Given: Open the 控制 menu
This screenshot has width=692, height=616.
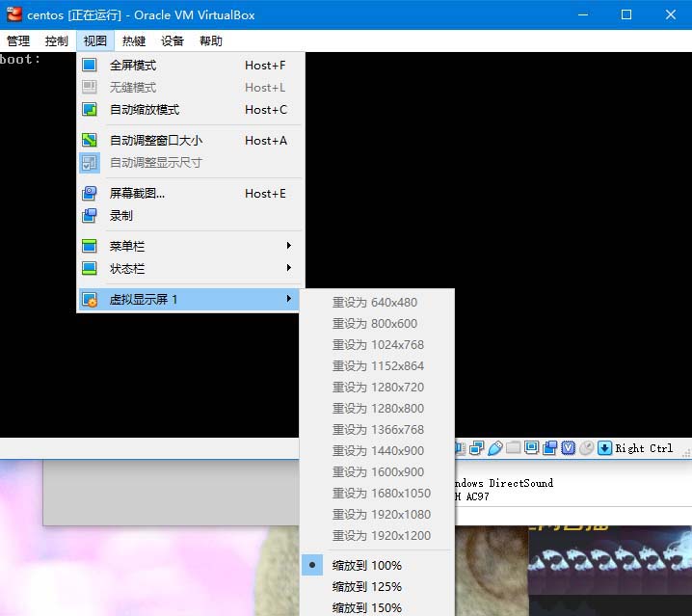Looking at the screenshot, I should click(57, 41).
